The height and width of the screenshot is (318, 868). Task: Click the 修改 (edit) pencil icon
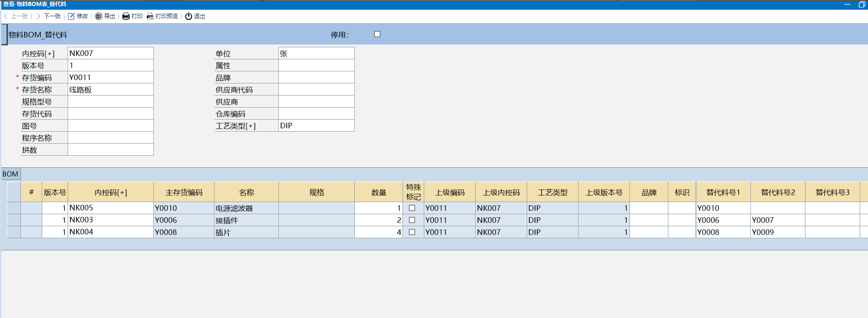pos(71,16)
